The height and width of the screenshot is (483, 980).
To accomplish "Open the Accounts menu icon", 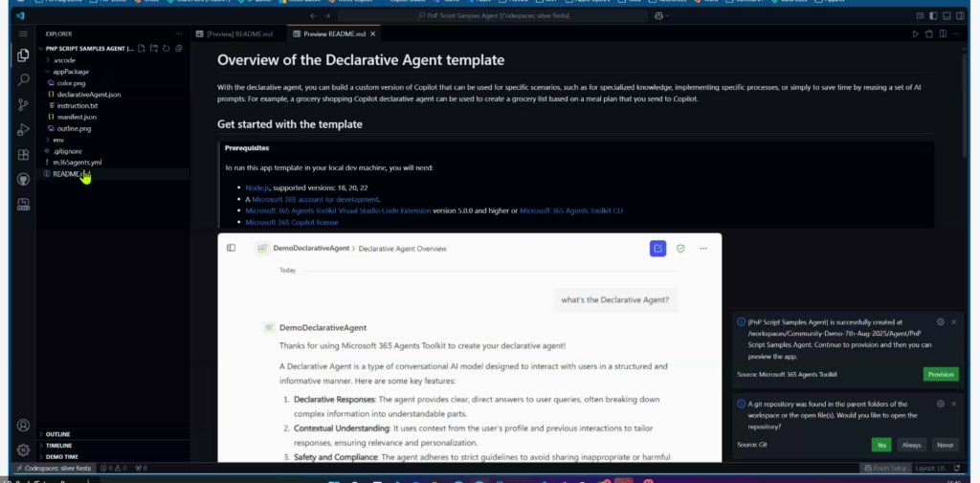I will point(23,426).
